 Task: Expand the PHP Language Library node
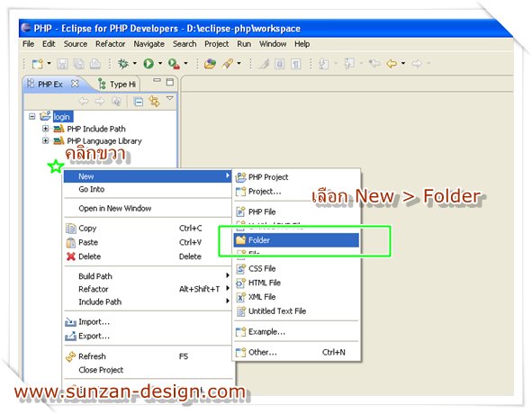pos(46,140)
